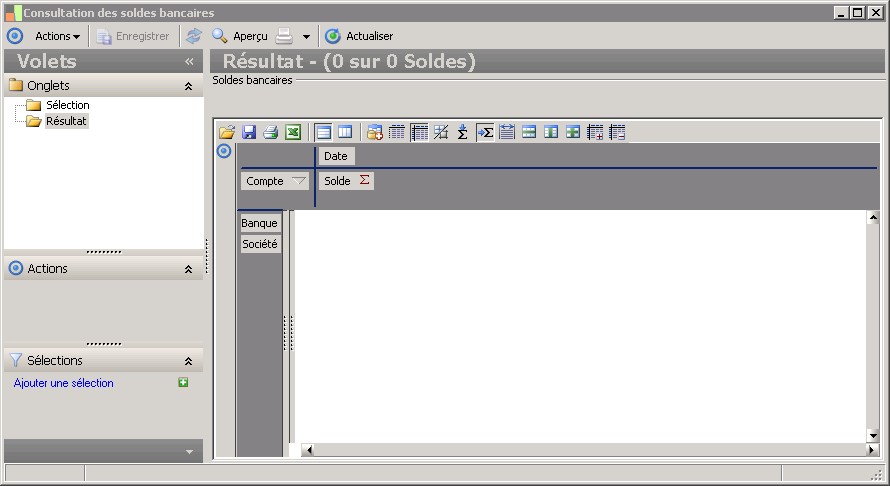The image size is (890, 486).
Task: Collapse the Actions pane section
Action: tap(188, 269)
